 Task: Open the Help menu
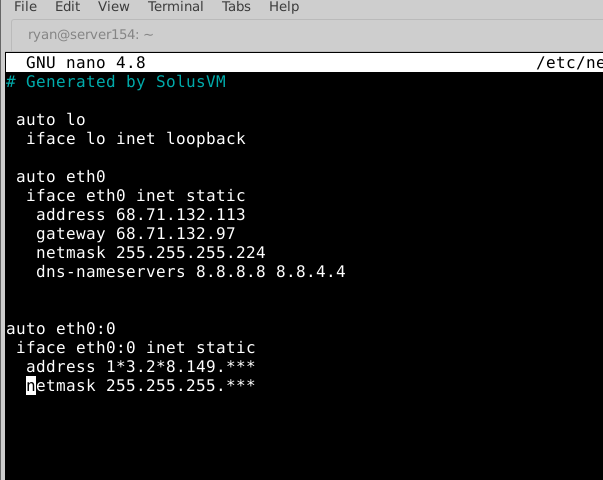pos(284,7)
